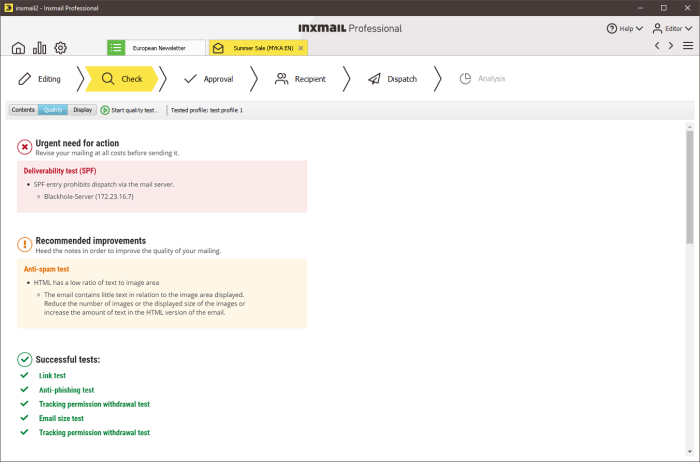This screenshot has height=462, width=700.
Task: Click the green Successful tests check icon
Action: coord(25,359)
